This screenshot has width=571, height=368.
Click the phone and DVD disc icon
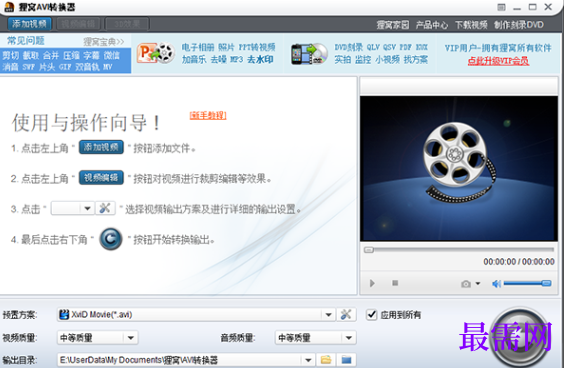tap(310, 54)
